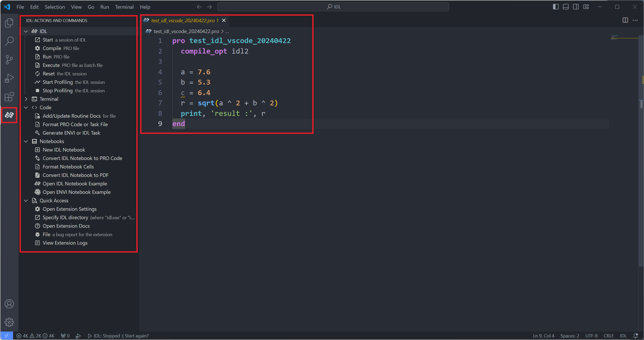Open the Edit menu
The image size is (644, 340).
pos(34,7)
